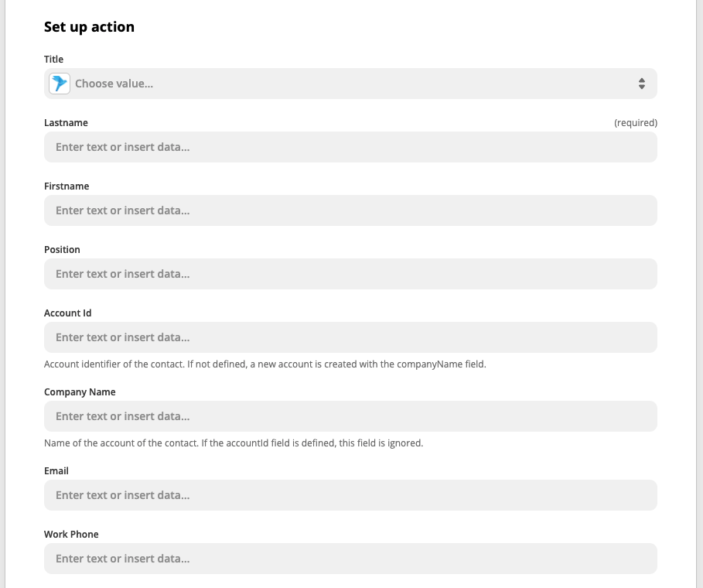This screenshot has height=588, width=703.
Task: Click the Account Id help description text
Action: (x=264, y=364)
